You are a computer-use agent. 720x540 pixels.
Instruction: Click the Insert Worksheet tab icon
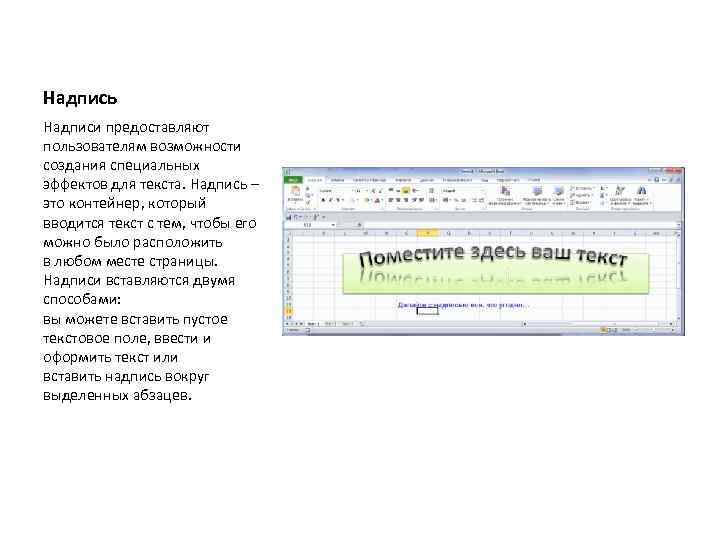(x=362, y=324)
